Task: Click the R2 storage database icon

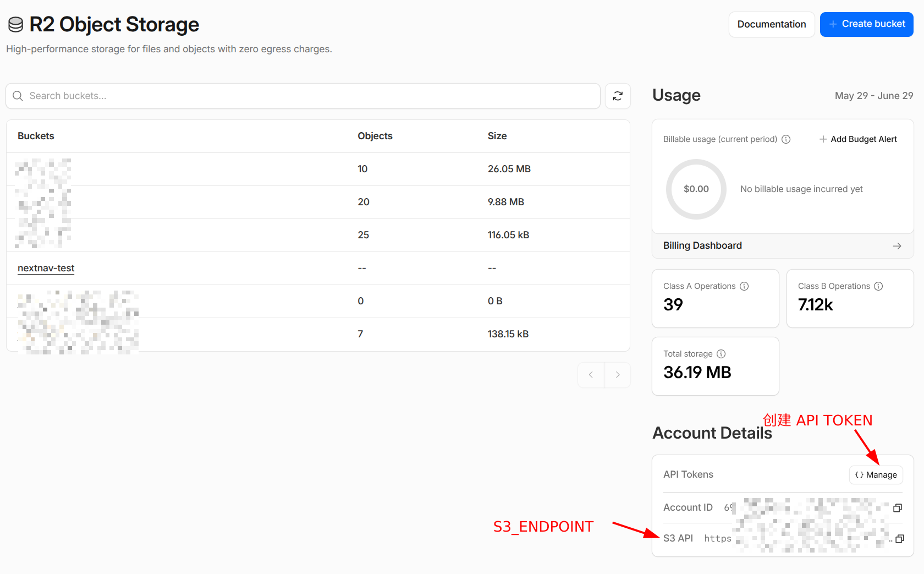Action: pos(15,24)
